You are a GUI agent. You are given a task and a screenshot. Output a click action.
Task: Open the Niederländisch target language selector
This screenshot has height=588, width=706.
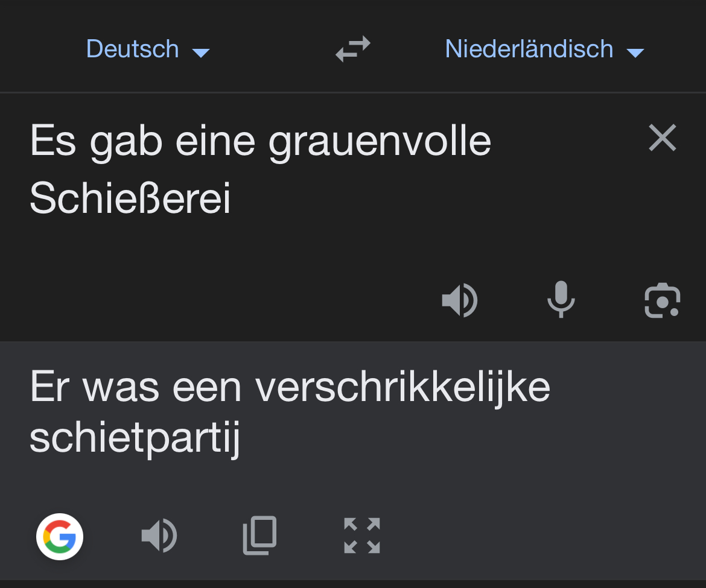[x=529, y=49]
